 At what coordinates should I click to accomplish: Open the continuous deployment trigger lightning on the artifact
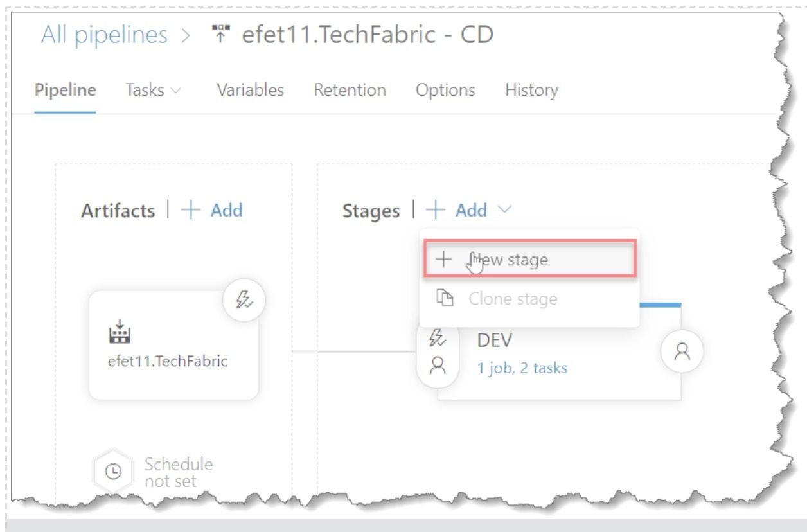[x=244, y=300]
